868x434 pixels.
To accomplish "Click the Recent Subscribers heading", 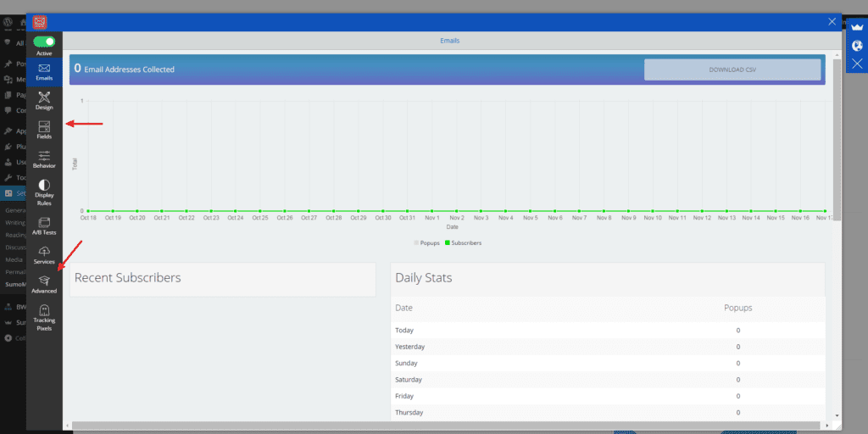I will pyautogui.click(x=127, y=278).
